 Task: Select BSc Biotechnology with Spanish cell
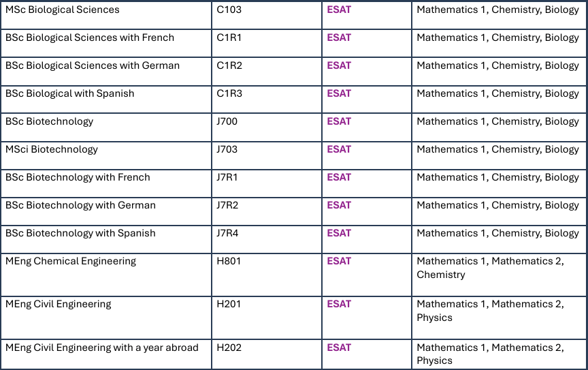click(x=106, y=239)
